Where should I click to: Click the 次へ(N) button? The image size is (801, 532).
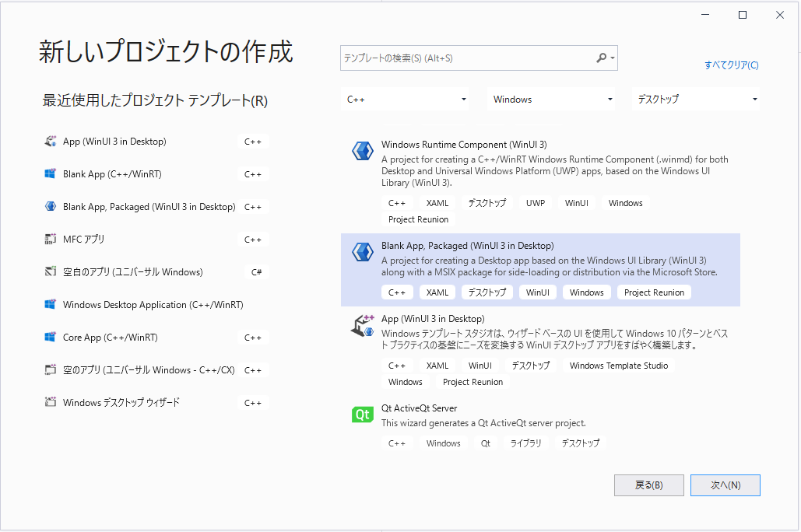(725, 485)
